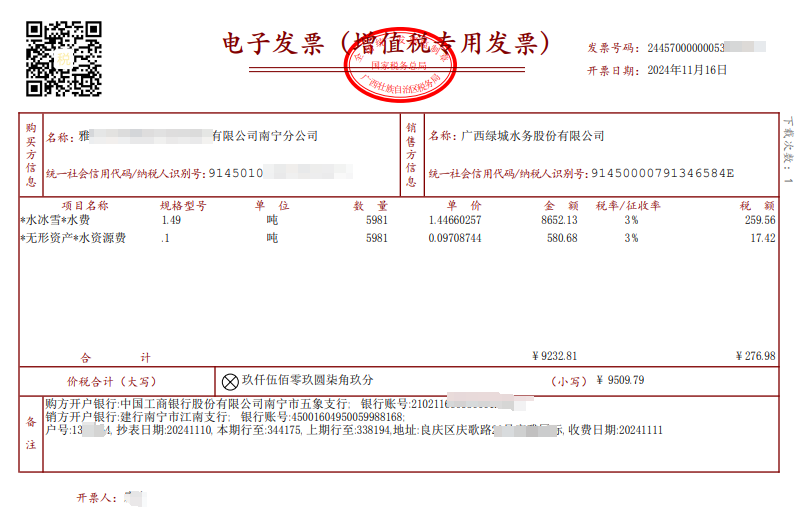
Task: Click the 备注 vertical label
Action: coord(31,433)
